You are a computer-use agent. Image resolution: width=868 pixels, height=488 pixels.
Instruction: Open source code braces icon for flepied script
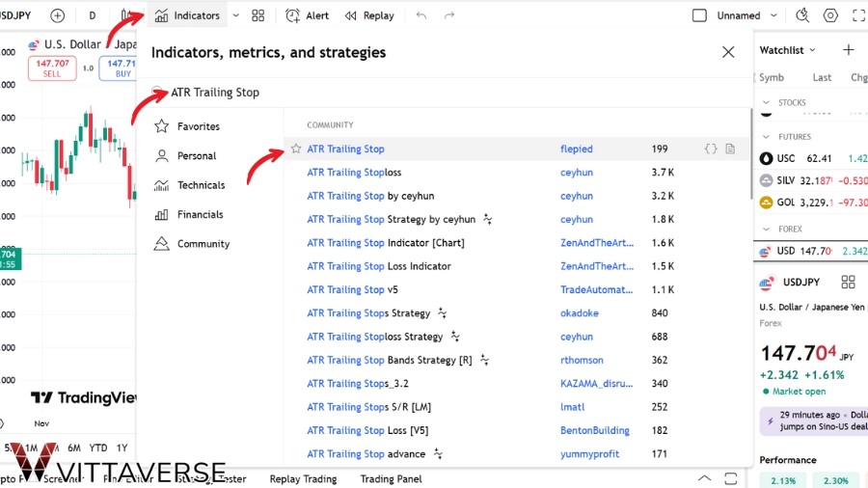tap(711, 149)
